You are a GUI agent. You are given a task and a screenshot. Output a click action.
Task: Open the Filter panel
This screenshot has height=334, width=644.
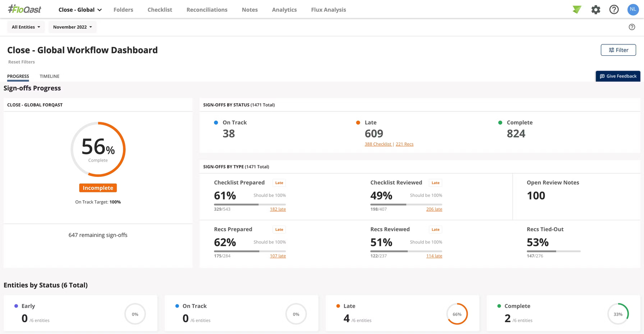tap(618, 50)
